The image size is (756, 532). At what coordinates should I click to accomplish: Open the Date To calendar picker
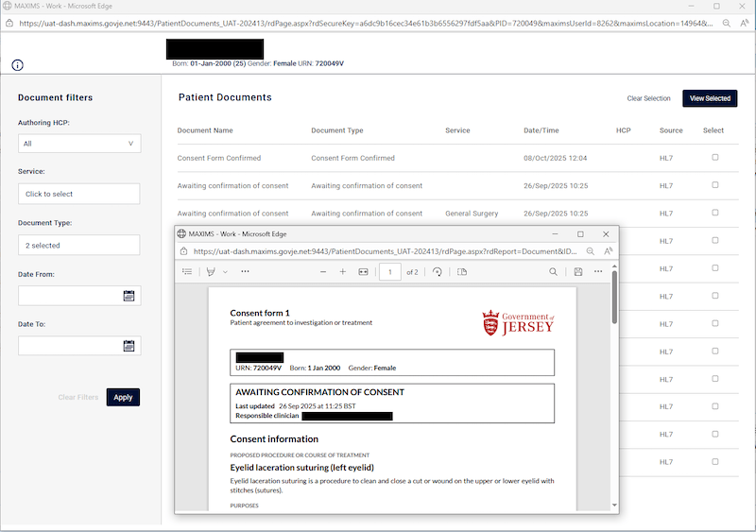click(x=129, y=346)
